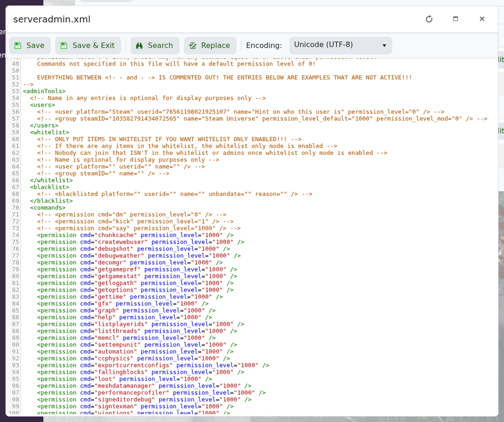
Task: Click the commented cmd="dm" permission line
Action: click(x=132, y=214)
